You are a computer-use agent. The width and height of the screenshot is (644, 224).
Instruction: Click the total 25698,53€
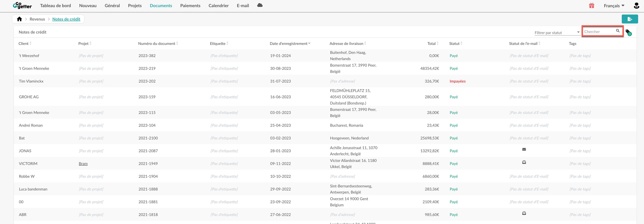[430, 138]
